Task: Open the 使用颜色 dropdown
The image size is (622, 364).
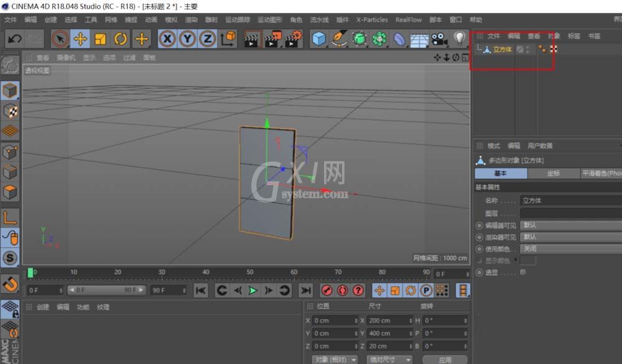Action: 571,248
